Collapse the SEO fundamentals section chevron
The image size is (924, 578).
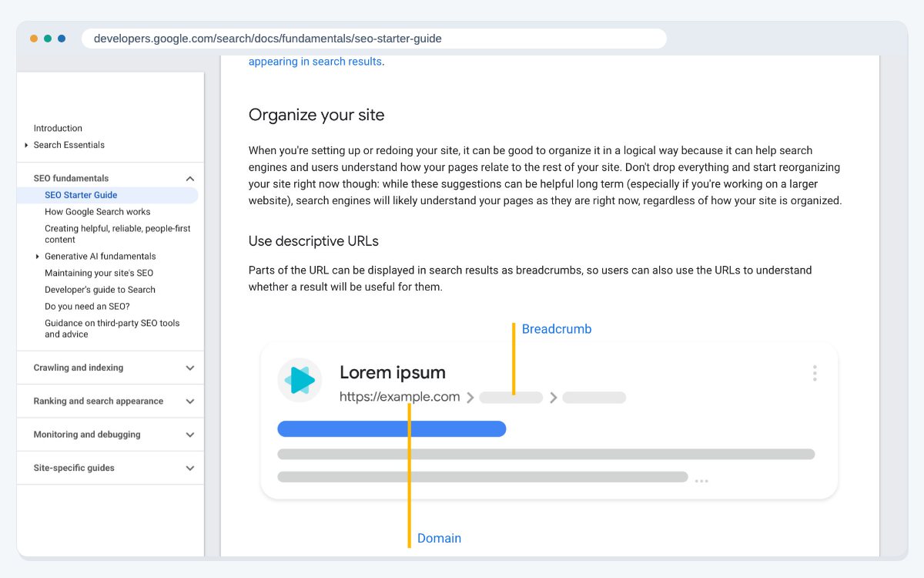[x=190, y=179]
